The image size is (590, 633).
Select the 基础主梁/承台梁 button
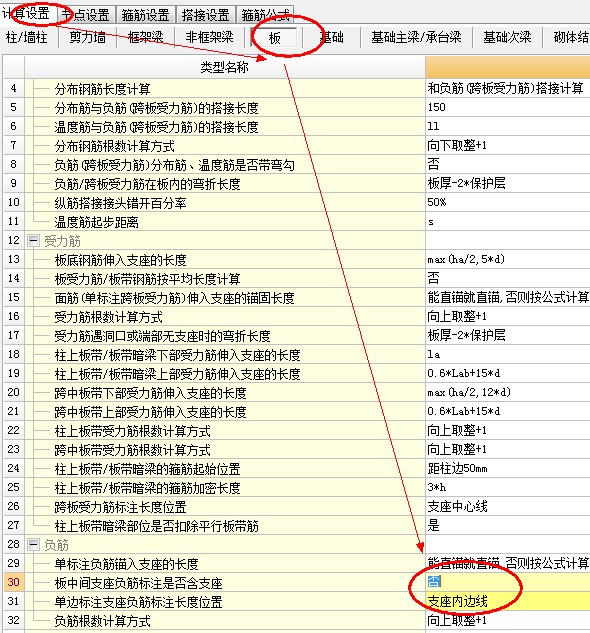click(416, 37)
